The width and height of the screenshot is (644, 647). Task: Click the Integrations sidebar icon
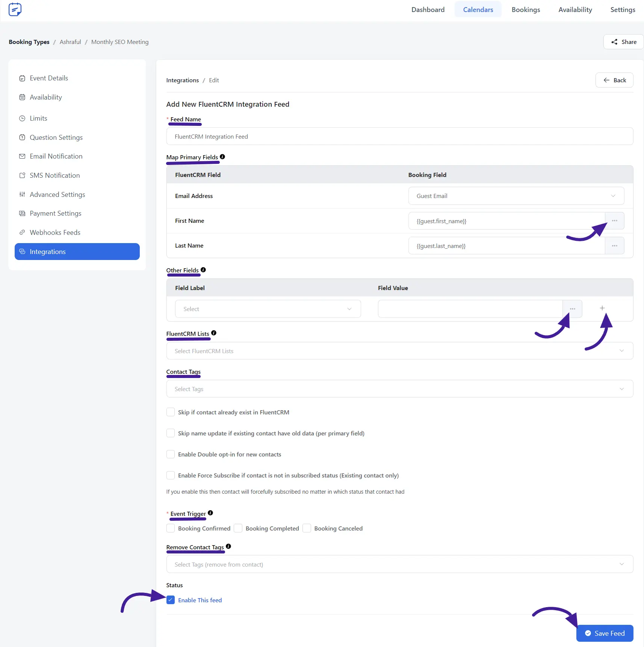tap(22, 252)
